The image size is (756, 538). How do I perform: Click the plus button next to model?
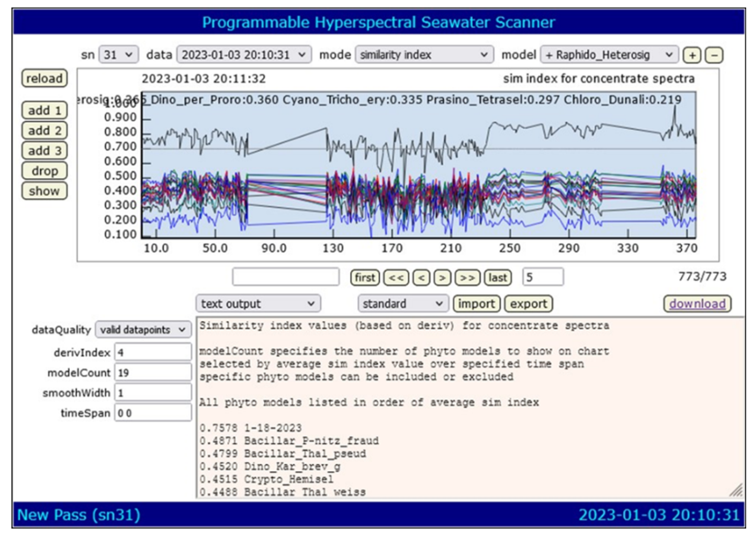click(692, 55)
